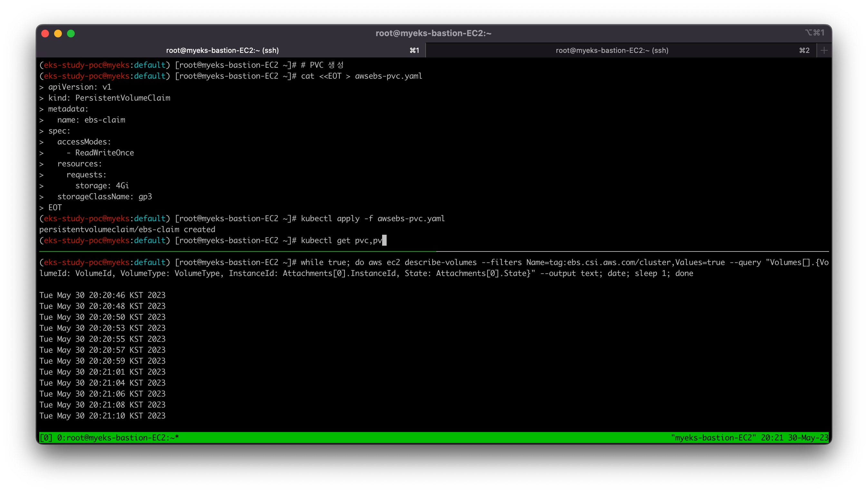This screenshot has width=868, height=492.
Task: Focus the top pane at kubectl get pvc,pv
Action: (x=341, y=241)
